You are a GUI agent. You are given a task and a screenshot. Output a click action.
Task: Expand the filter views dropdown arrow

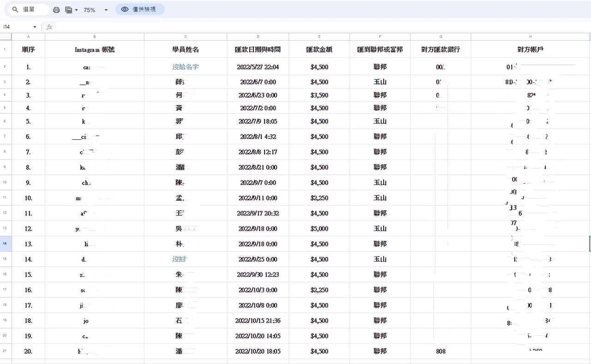point(76,10)
